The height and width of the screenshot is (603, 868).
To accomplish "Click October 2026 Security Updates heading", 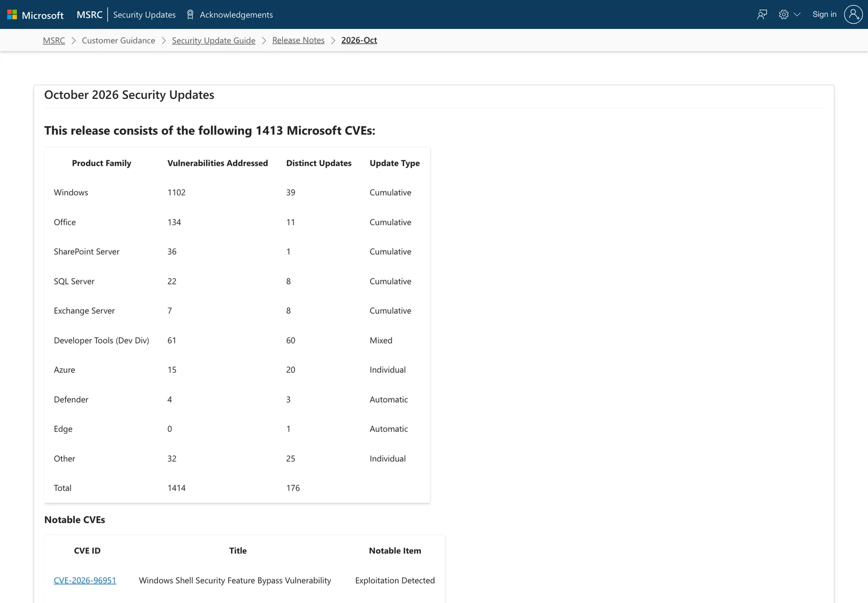I will pyautogui.click(x=129, y=95).
